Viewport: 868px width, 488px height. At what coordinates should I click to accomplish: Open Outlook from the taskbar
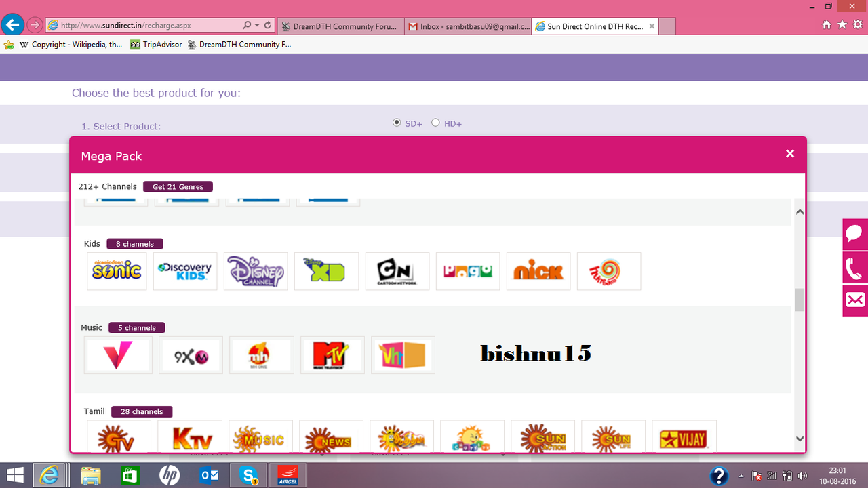[x=209, y=476]
